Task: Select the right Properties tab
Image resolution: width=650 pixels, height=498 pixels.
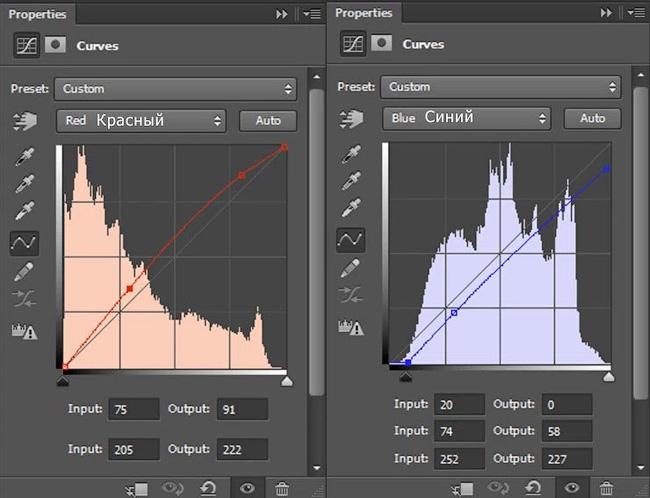Action: [364, 13]
